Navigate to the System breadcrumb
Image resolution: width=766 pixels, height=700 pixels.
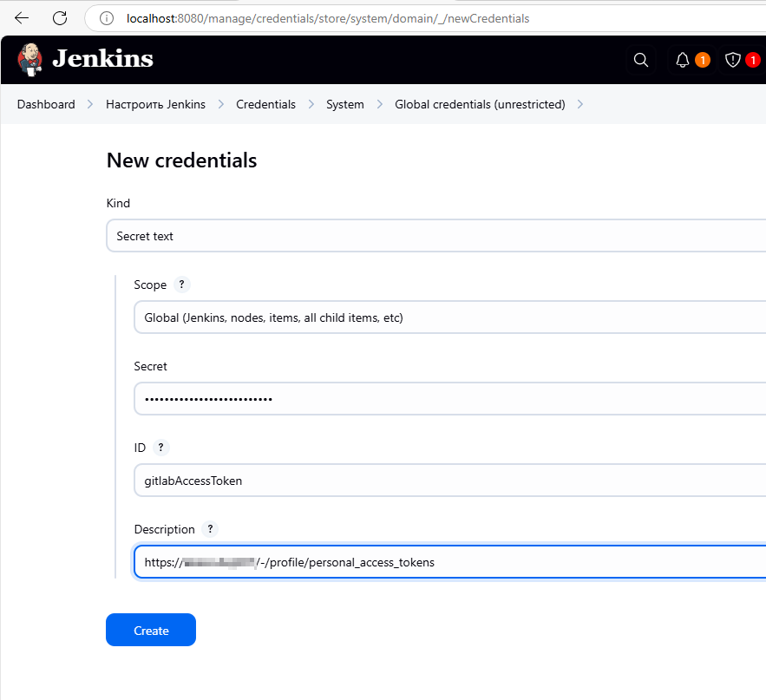point(344,104)
